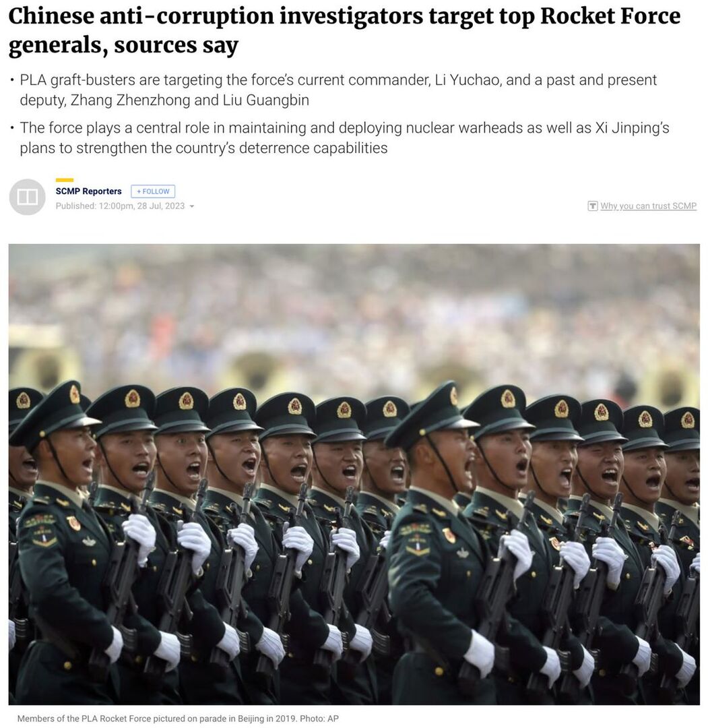This screenshot has height=728, width=708.
Task: Click the article headline about Rocket Force generals
Action: pyautogui.click(x=344, y=30)
